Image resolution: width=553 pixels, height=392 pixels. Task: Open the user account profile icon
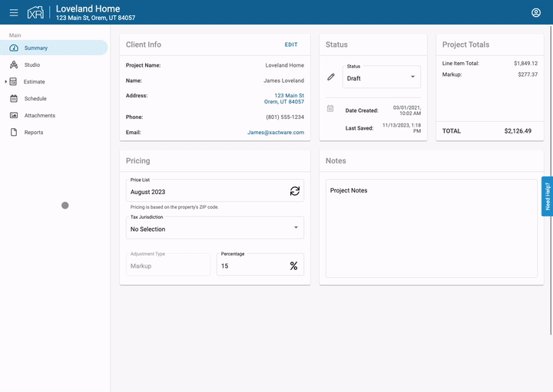tap(536, 13)
